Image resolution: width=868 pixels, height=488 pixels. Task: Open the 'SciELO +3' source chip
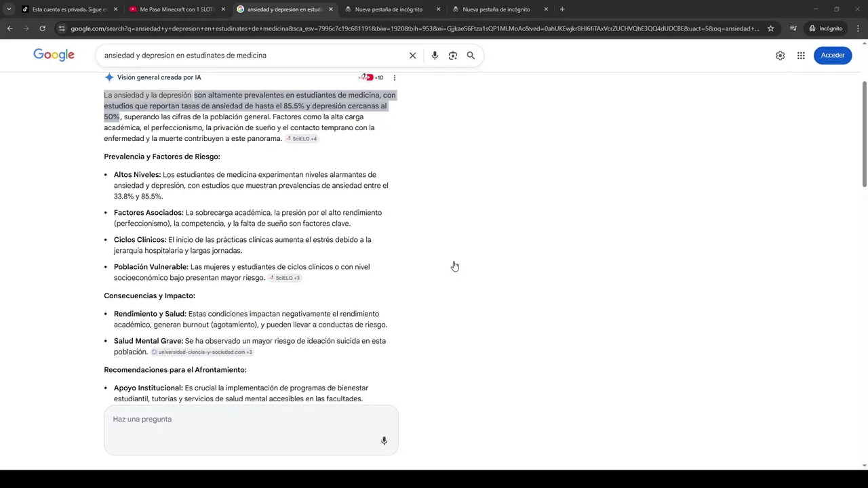[284, 278]
